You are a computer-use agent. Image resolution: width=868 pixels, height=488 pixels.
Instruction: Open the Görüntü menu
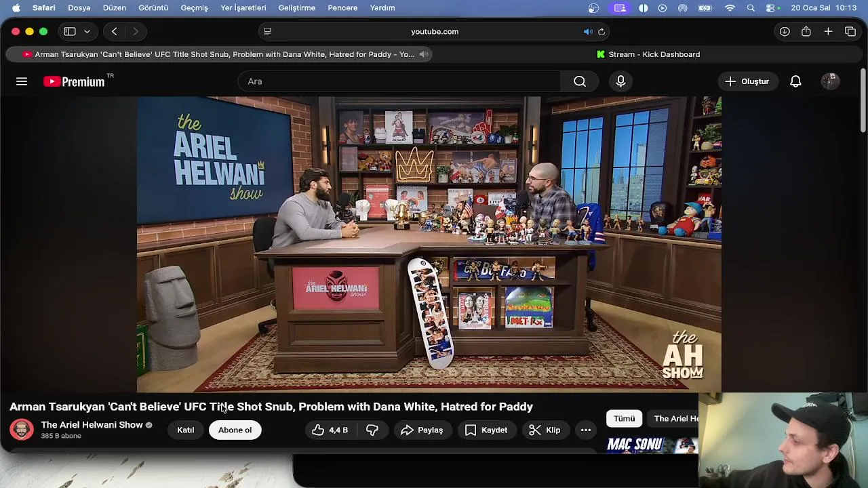153,8
